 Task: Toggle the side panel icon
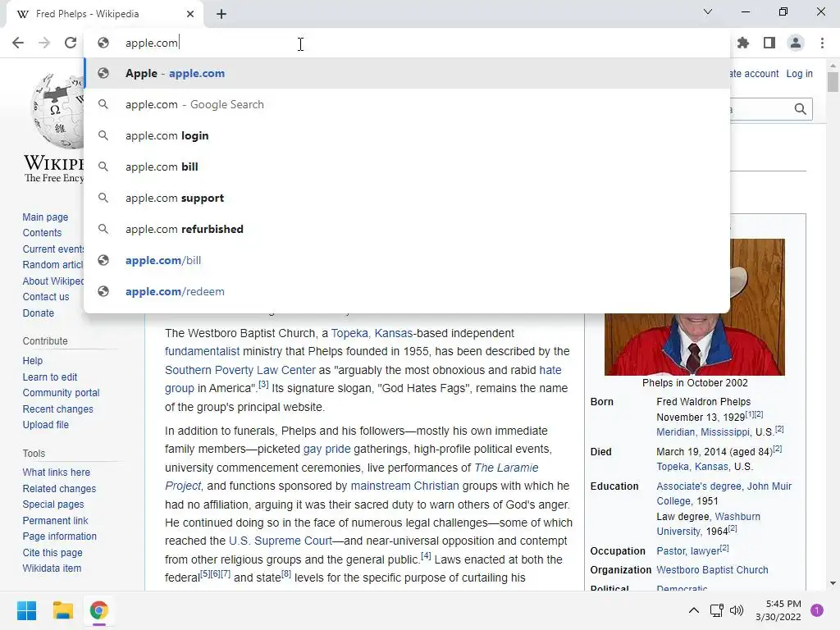coord(769,43)
